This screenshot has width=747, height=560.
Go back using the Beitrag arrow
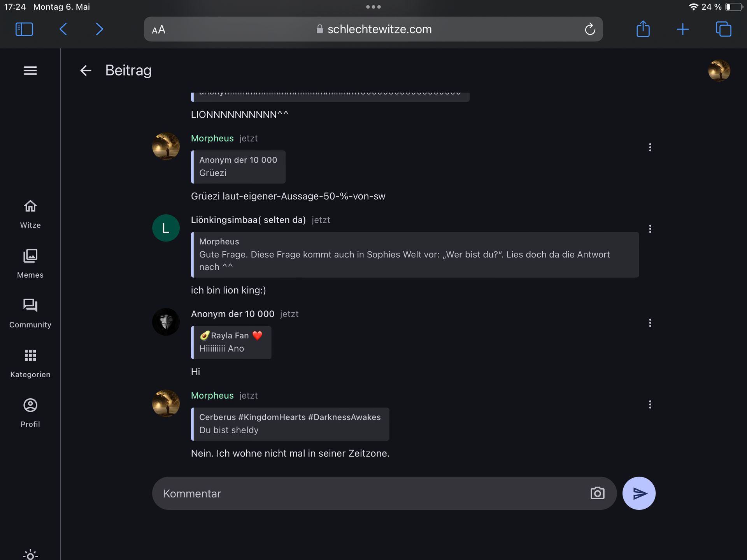click(x=86, y=70)
